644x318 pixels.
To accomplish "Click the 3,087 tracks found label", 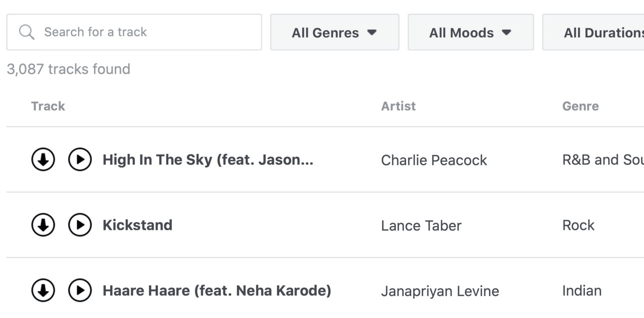I will point(68,69).
